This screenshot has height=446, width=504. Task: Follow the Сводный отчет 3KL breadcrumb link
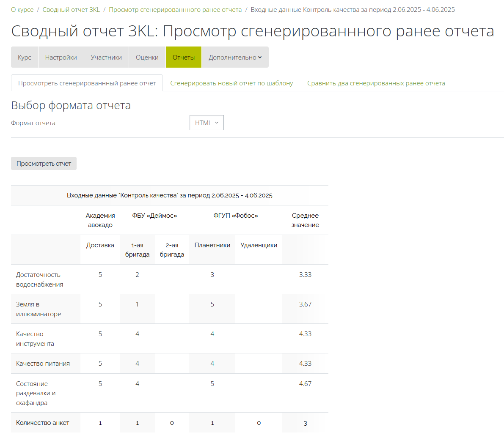(x=71, y=9)
